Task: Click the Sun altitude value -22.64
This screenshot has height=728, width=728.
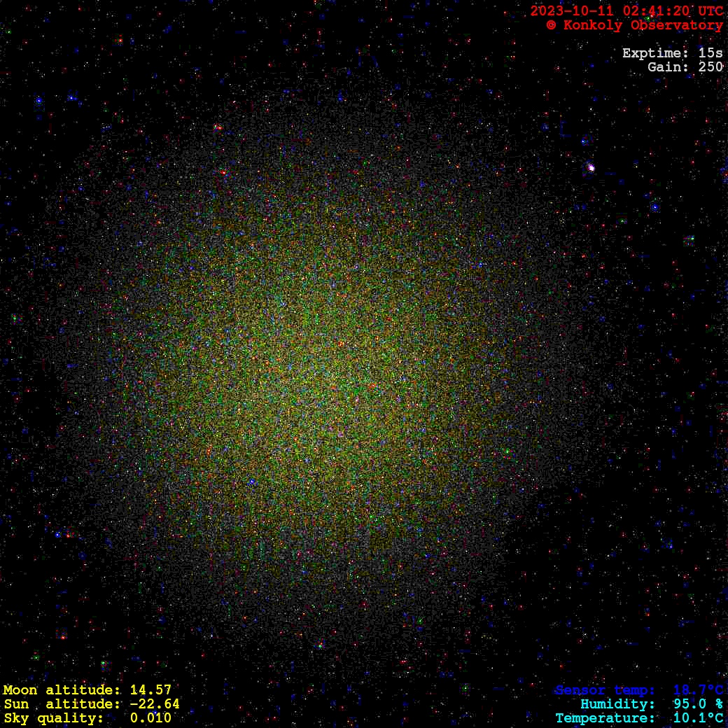Action: (x=150, y=704)
